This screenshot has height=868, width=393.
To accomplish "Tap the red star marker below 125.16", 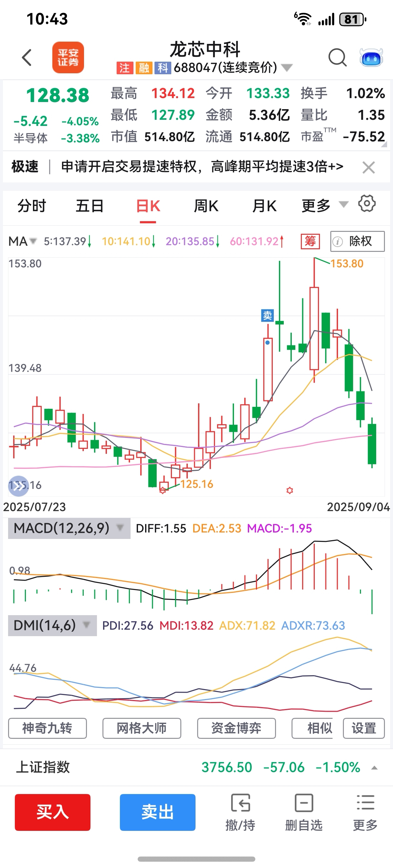I will pos(163,490).
